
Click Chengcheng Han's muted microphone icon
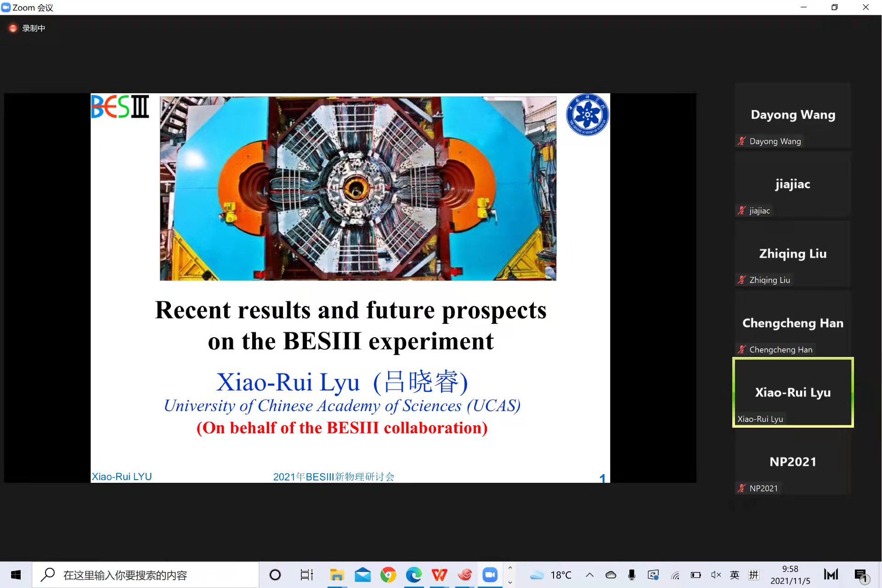(741, 350)
